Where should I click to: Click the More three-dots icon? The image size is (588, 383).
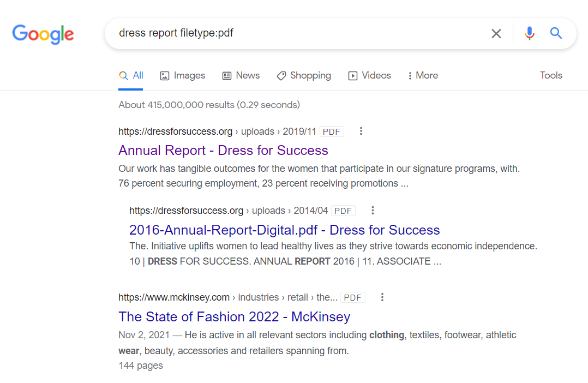[410, 76]
